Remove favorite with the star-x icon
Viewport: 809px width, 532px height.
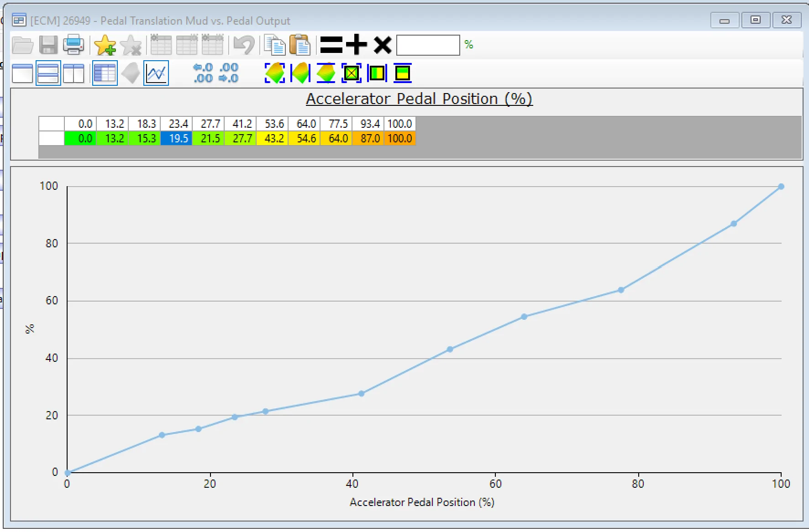point(131,45)
